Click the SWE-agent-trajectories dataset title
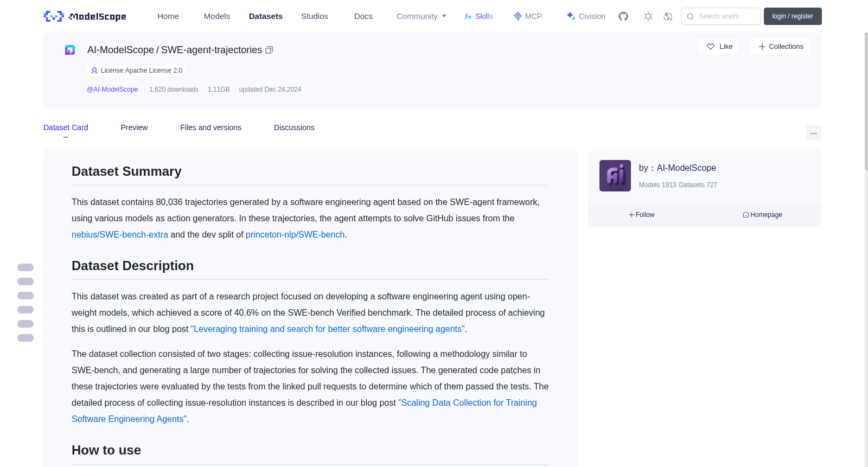 (x=212, y=50)
